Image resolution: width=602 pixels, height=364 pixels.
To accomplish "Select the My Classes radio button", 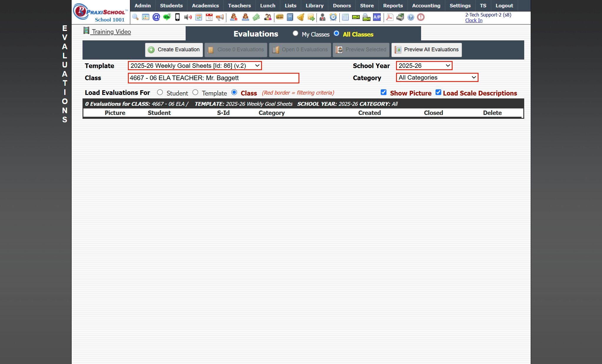I will [x=295, y=33].
